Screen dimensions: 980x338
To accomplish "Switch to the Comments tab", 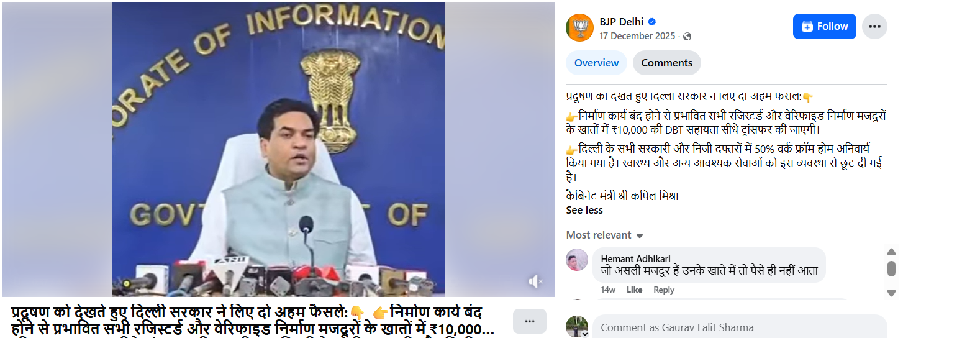I will (666, 63).
